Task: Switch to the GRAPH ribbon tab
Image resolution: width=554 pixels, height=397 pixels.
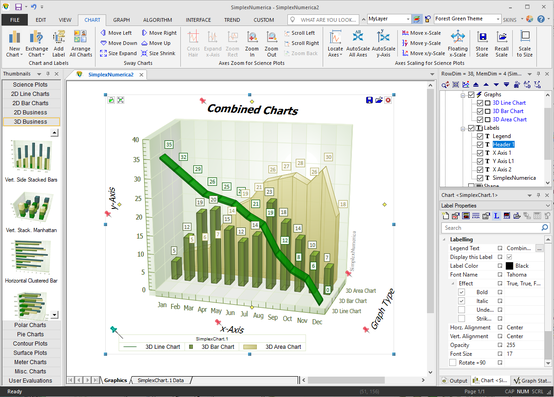Action: 122,20
